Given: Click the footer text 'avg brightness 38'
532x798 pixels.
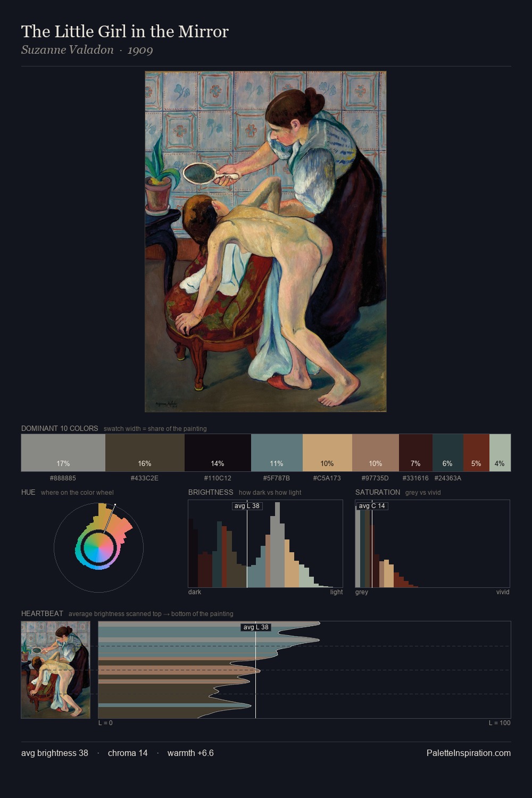Looking at the screenshot, I should [55, 753].
